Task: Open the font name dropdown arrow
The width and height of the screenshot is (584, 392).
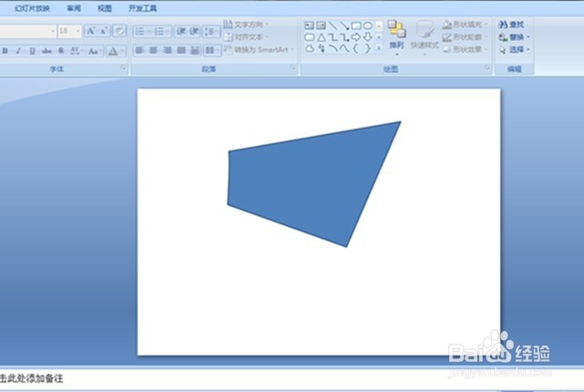Action: coord(53,31)
